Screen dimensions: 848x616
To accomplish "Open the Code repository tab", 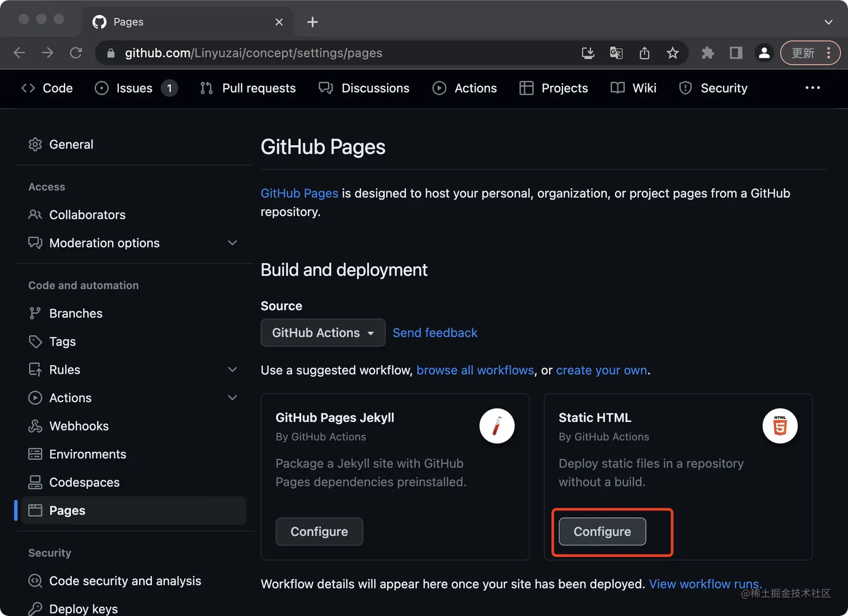I will [x=47, y=88].
